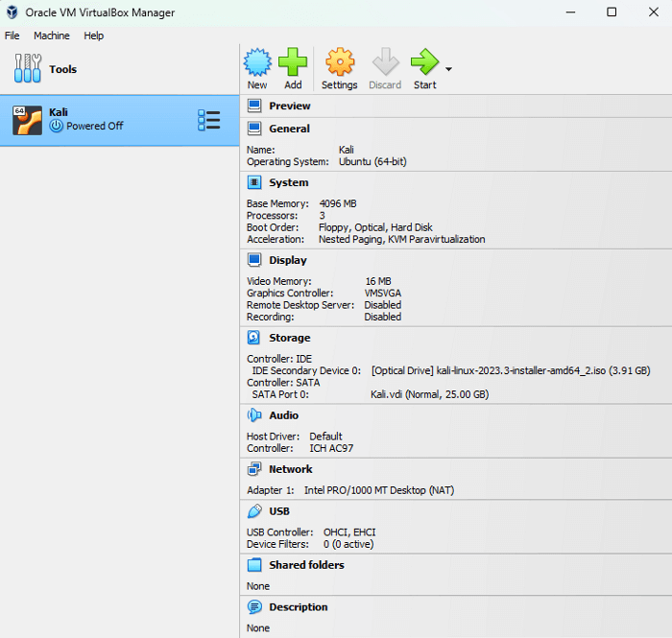Click the Powered Off status text

[95, 126]
